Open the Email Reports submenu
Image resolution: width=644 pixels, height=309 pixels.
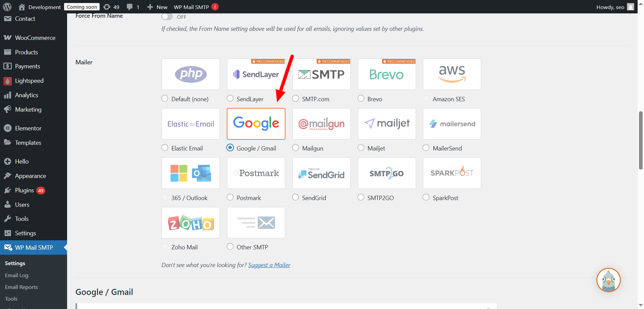pyautogui.click(x=21, y=287)
